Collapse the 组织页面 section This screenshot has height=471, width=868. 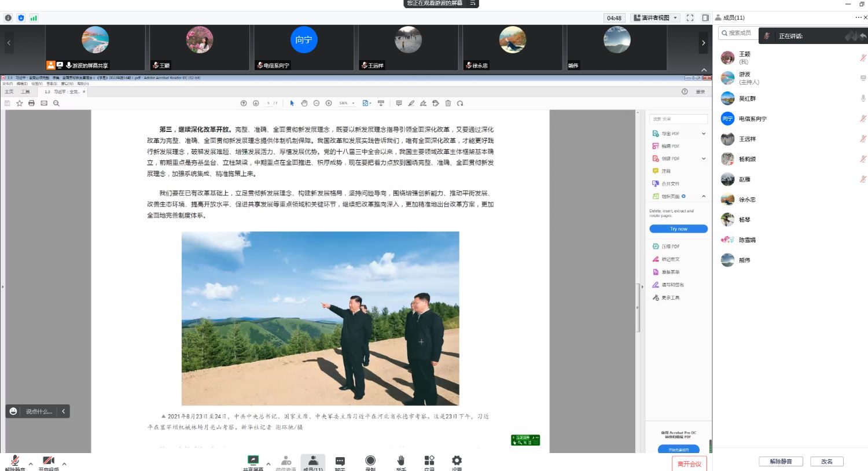tap(704, 196)
